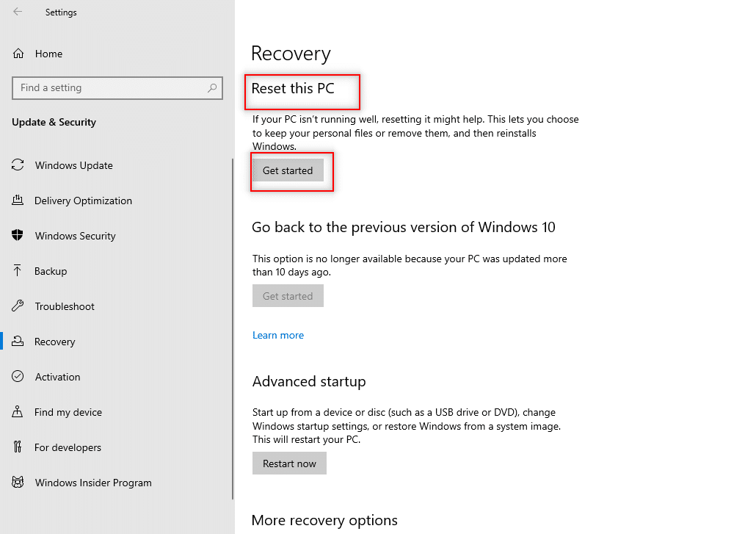Viewport: 756px width, 534px height.
Task: Click the Windows Security shield icon
Action: (18, 235)
